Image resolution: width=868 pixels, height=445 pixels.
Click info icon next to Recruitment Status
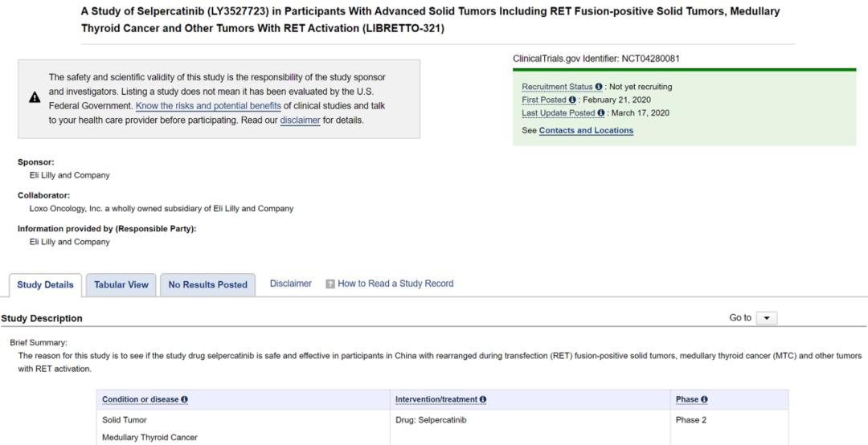(599, 87)
